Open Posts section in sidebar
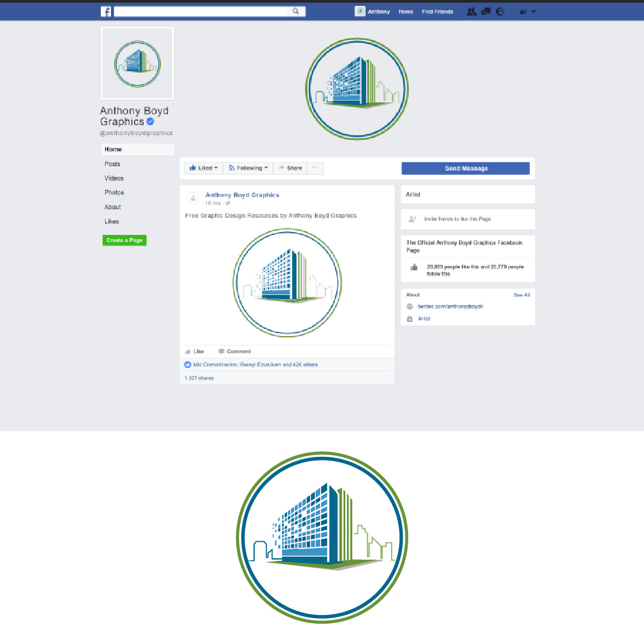The image size is (644, 644). [x=113, y=164]
